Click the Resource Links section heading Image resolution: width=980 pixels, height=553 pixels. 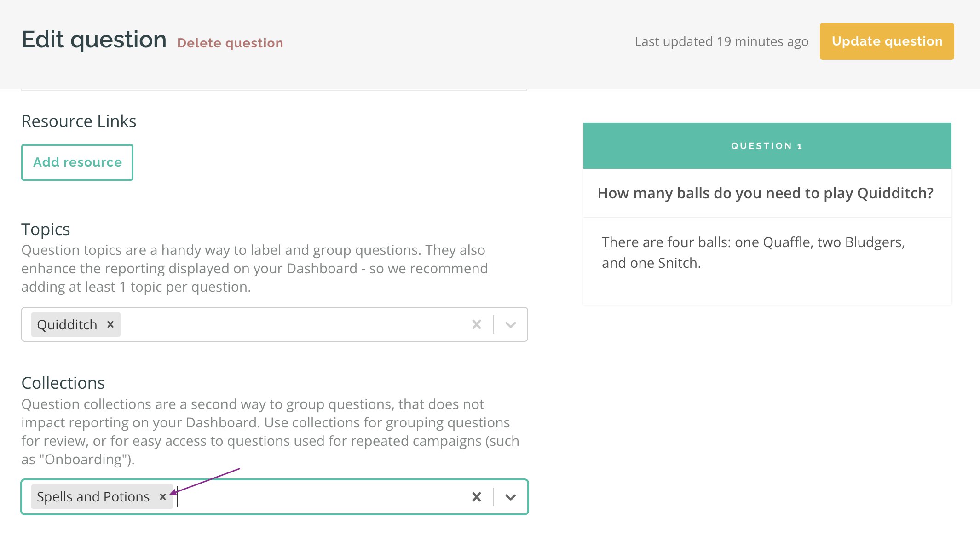[79, 121]
